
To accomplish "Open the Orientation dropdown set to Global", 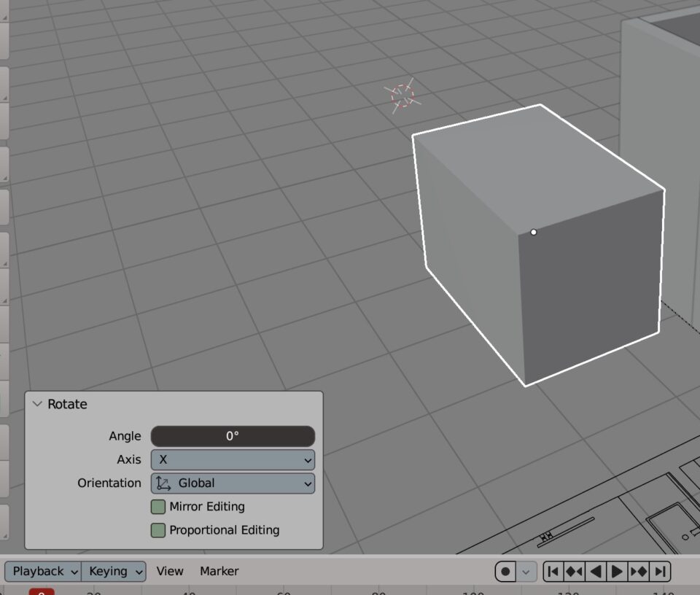I will coord(233,483).
